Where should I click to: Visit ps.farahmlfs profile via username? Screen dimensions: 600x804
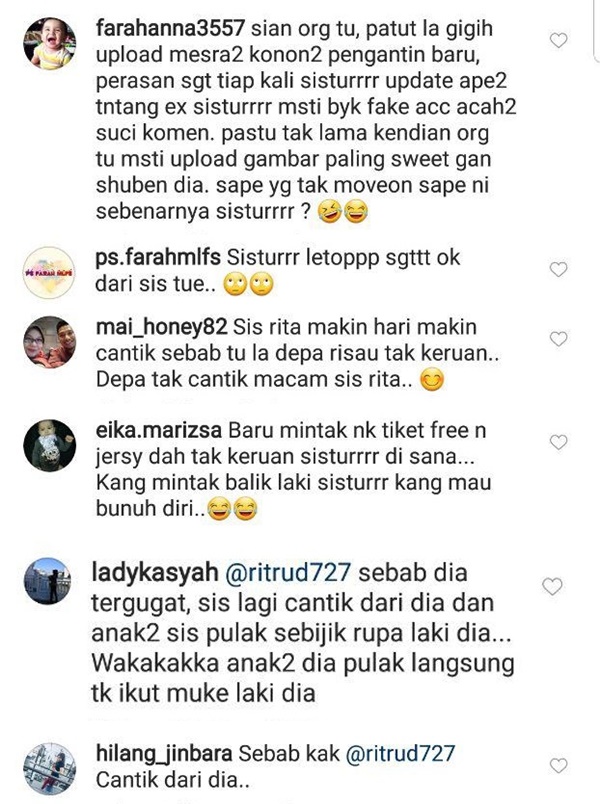click(158, 257)
